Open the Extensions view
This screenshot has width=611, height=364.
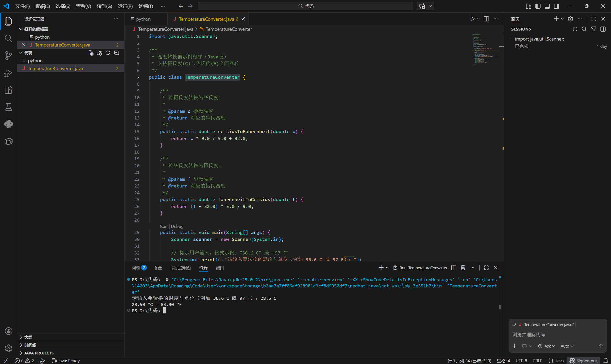coord(8,90)
